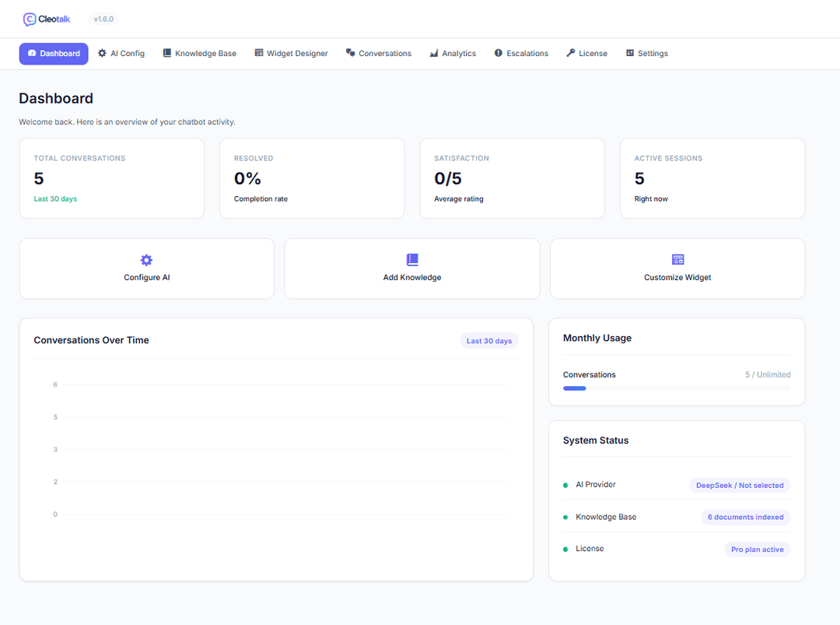Open the License tab

click(587, 54)
